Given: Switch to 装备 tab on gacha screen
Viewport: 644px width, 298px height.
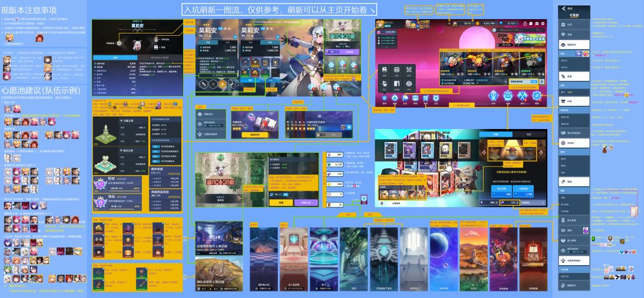Looking at the screenshot, I should tap(529, 134).
